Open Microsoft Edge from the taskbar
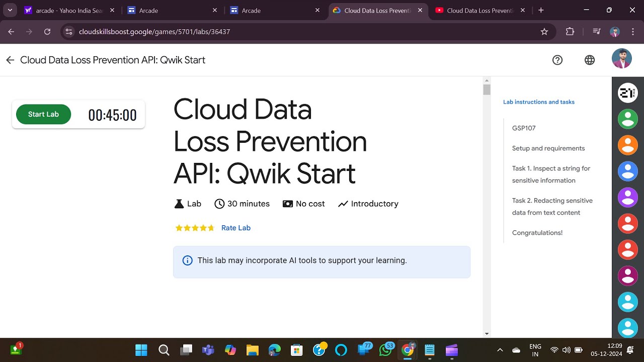The image size is (644, 362). 274,350
